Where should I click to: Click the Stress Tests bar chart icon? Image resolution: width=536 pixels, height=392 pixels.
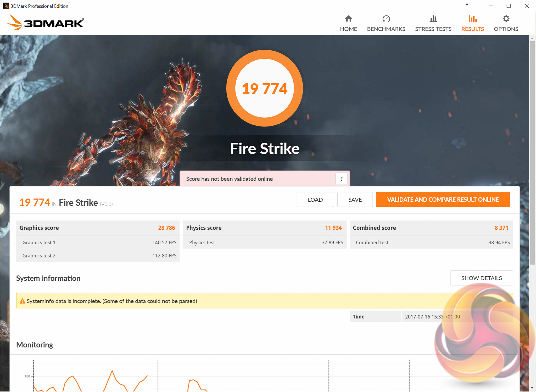click(x=433, y=19)
